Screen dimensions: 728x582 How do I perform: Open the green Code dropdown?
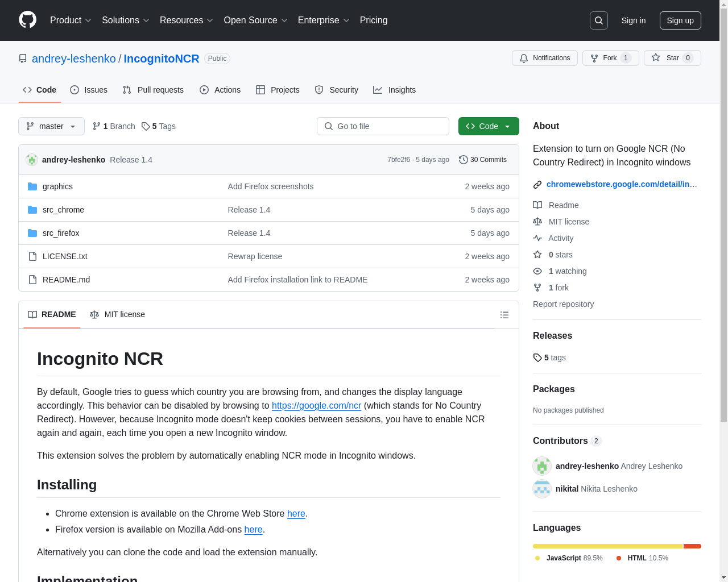pyautogui.click(x=489, y=126)
